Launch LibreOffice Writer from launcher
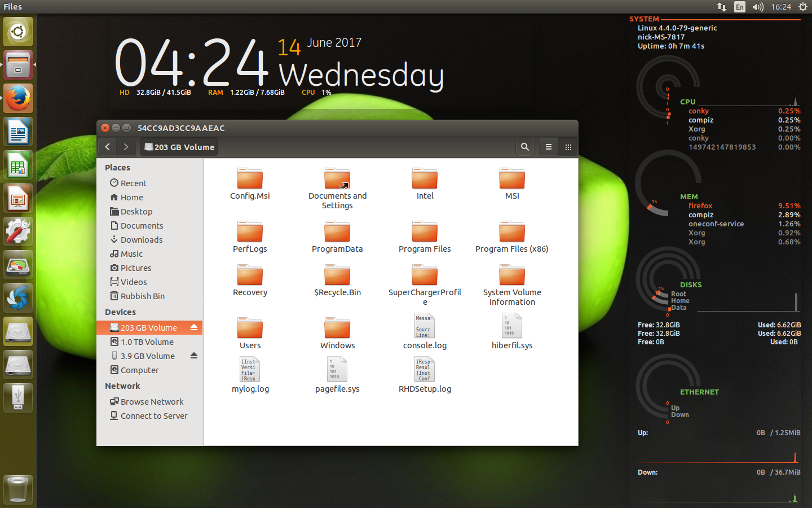The width and height of the screenshot is (812, 508). tap(18, 132)
